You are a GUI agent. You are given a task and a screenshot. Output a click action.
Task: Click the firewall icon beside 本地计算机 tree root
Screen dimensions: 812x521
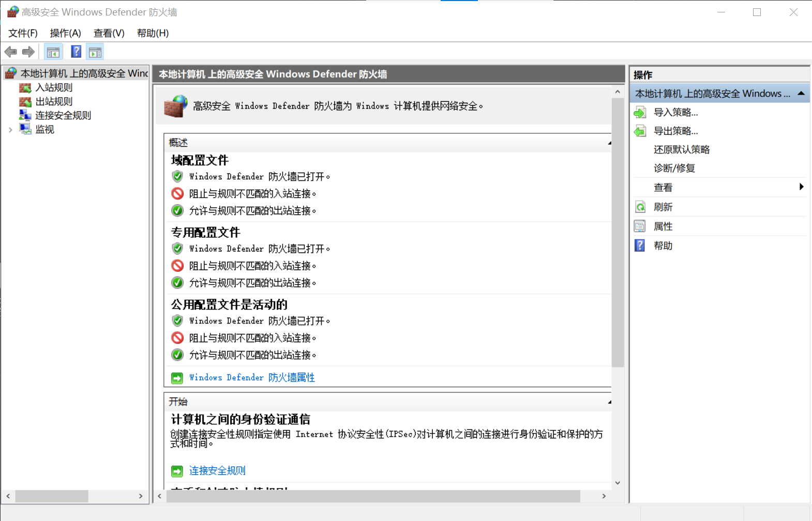[11, 73]
